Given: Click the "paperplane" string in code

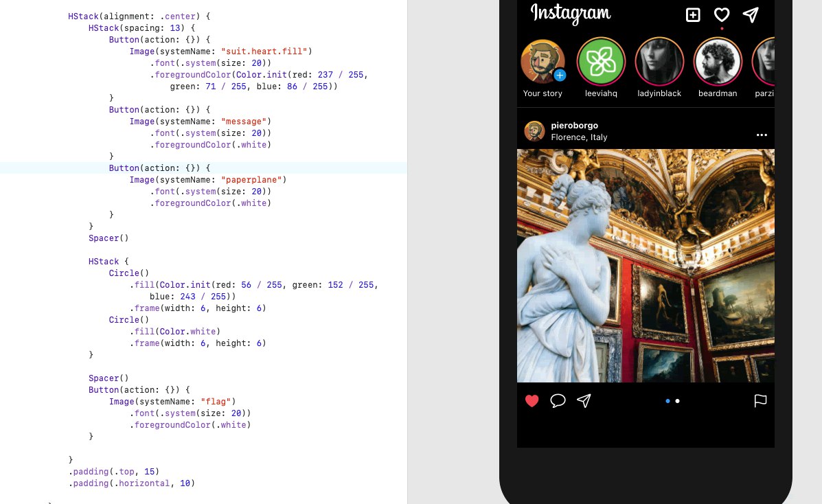Looking at the screenshot, I should point(251,180).
